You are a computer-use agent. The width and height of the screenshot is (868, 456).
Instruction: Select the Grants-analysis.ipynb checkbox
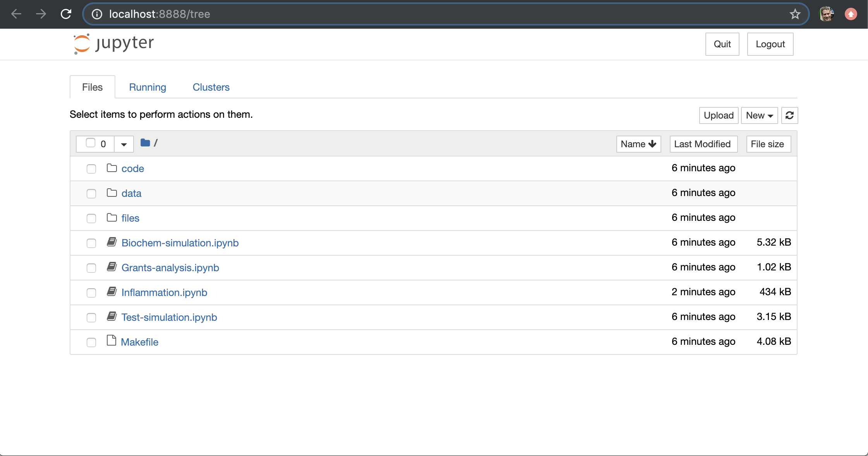point(91,268)
